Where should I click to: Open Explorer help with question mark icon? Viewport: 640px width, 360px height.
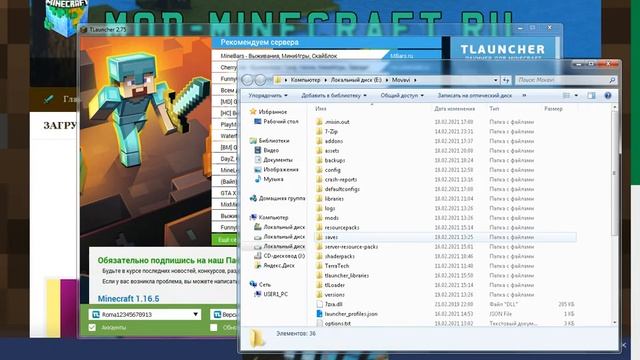[608, 96]
